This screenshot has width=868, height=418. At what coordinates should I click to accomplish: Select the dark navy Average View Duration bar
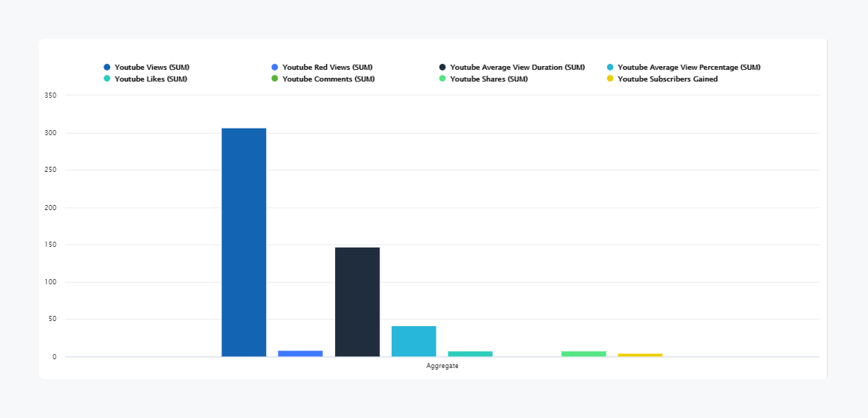click(x=357, y=302)
